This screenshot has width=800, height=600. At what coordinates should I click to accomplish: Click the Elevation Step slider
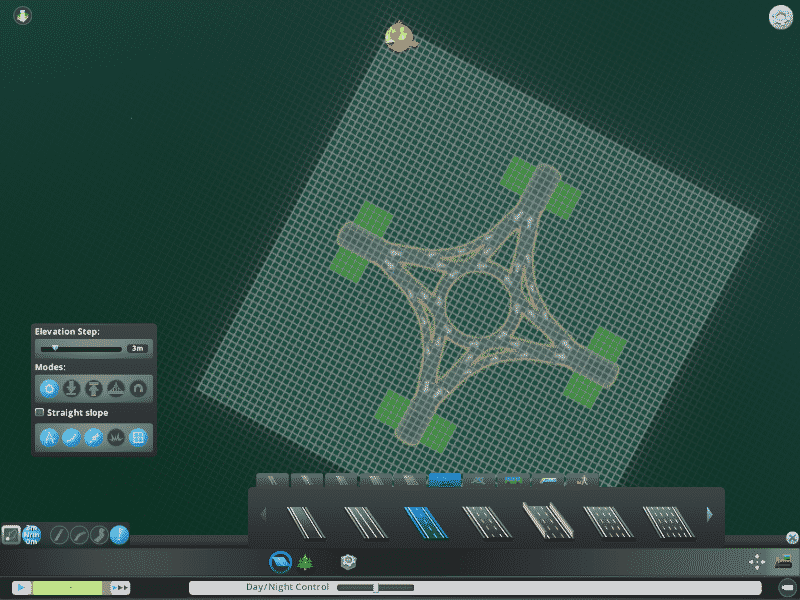(x=80, y=348)
